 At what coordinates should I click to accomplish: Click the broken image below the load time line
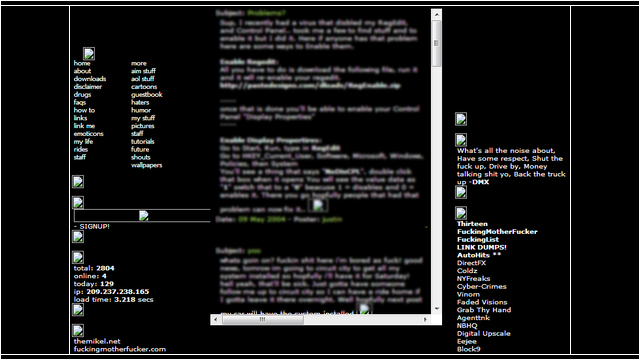78,310
